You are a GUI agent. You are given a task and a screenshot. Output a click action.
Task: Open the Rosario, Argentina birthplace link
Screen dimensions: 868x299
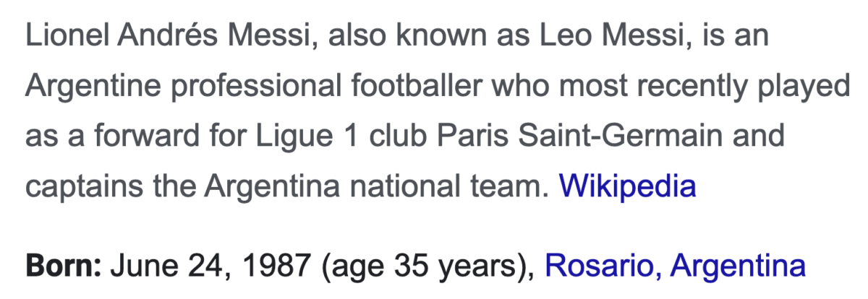point(675,266)
